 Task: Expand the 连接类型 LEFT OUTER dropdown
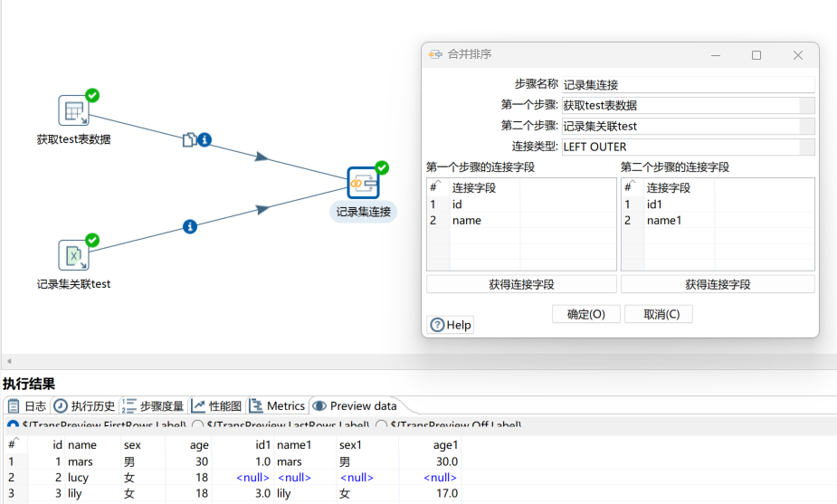click(807, 147)
